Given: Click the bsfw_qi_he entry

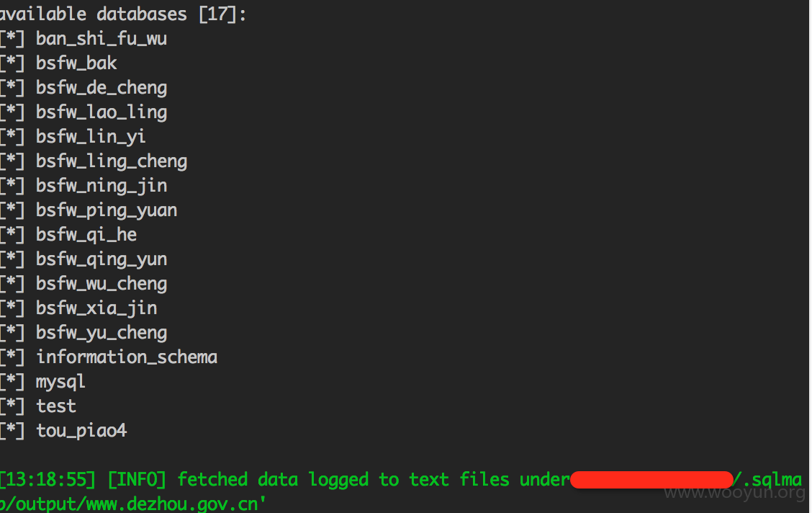Looking at the screenshot, I should [86, 235].
